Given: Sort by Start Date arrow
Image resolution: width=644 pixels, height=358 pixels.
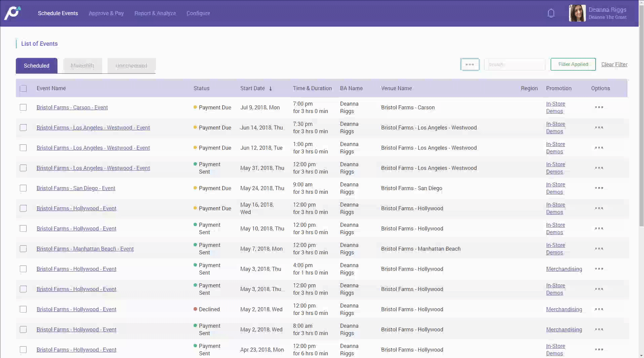Looking at the screenshot, I should tap(270, 88).
